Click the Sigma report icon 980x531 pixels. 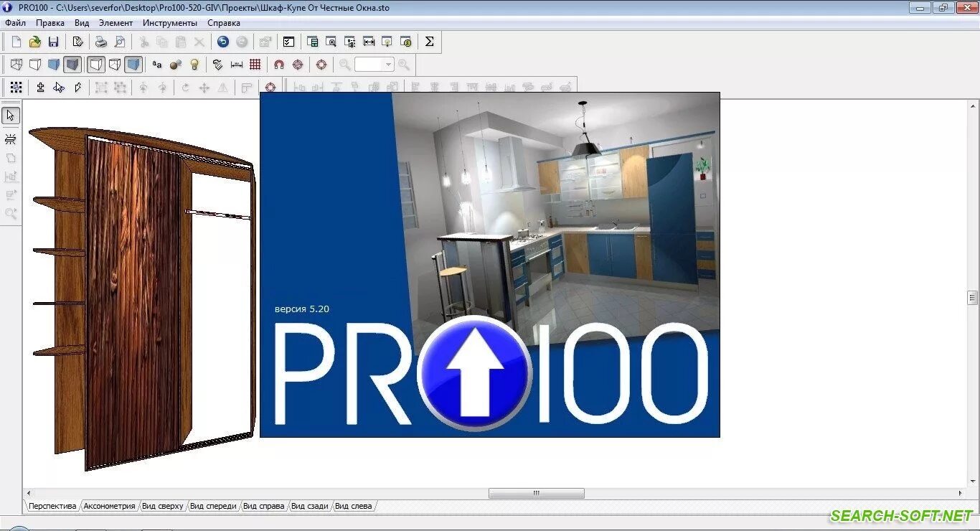click(430, 42)
